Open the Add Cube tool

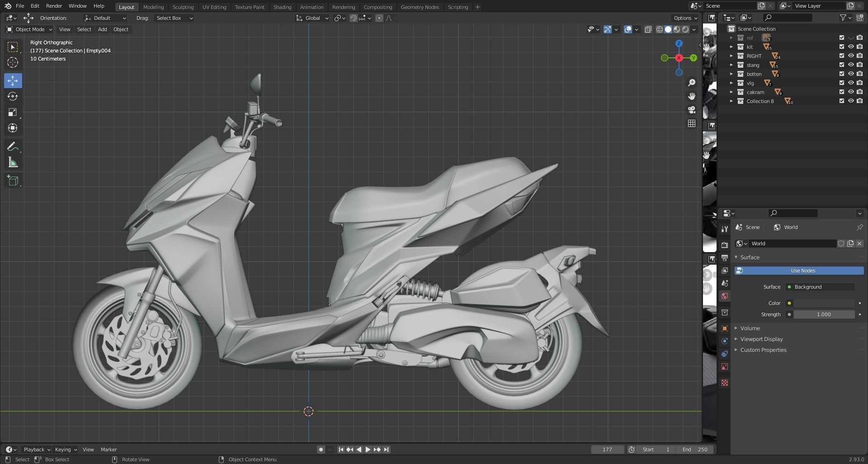coord(13,180)
